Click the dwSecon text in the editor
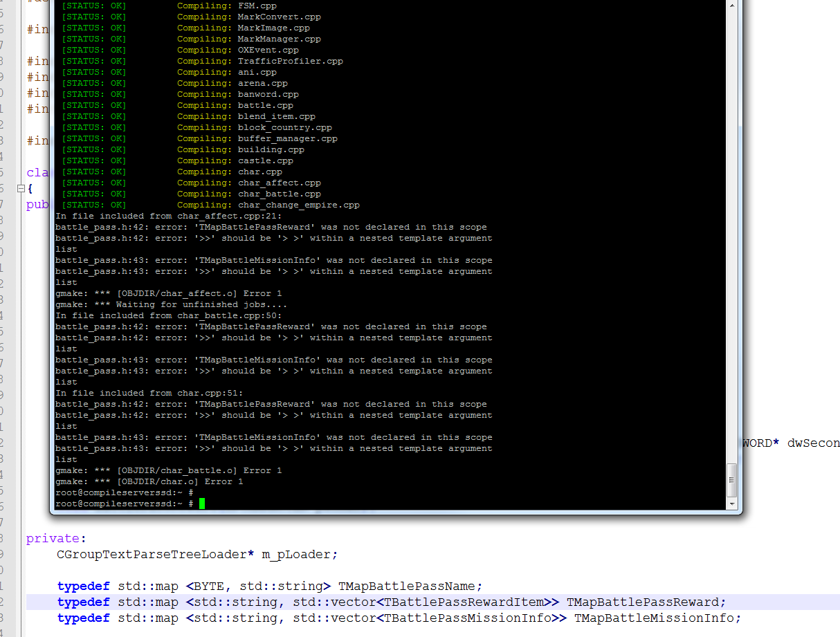Image resolution: width=840 pixels, height=637 pixels. (x=814, y=443)
